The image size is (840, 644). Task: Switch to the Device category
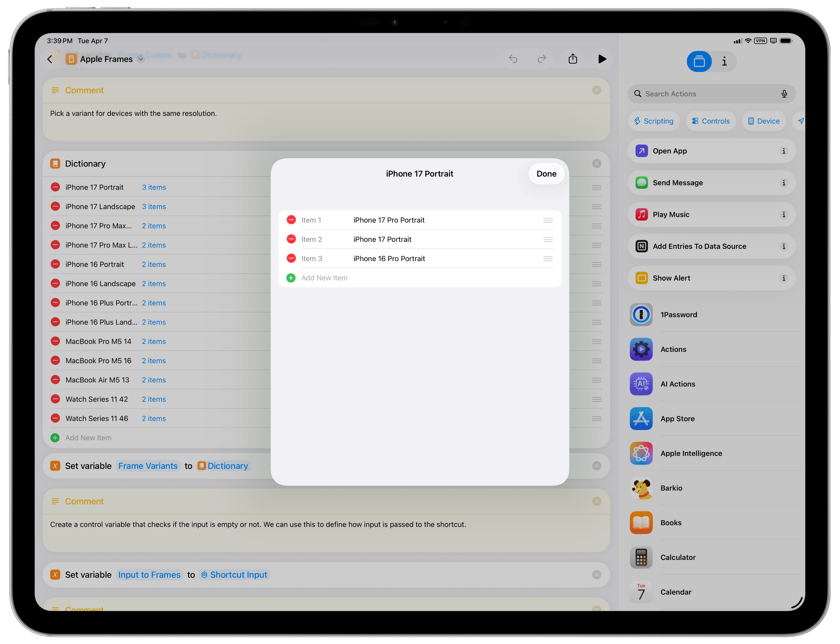764,121
